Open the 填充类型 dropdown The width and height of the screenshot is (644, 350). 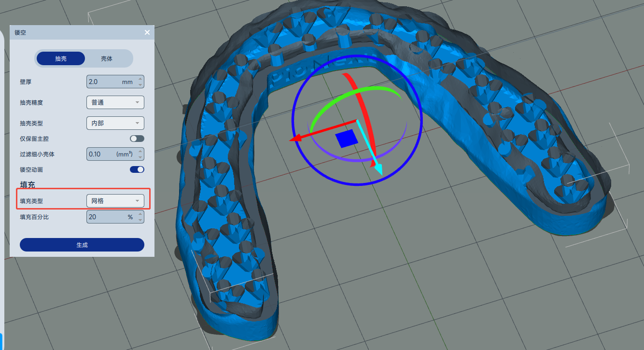(x=115, y=200)
